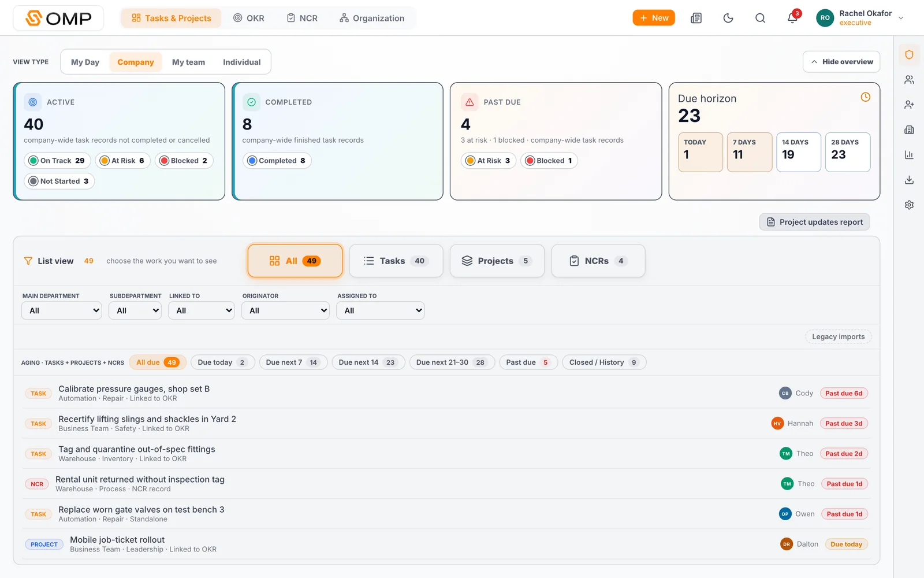Expand the Rachel Okafor account menu
This screenshot has height=578, width=924.
pyautogui.click(x=860, y=18)
